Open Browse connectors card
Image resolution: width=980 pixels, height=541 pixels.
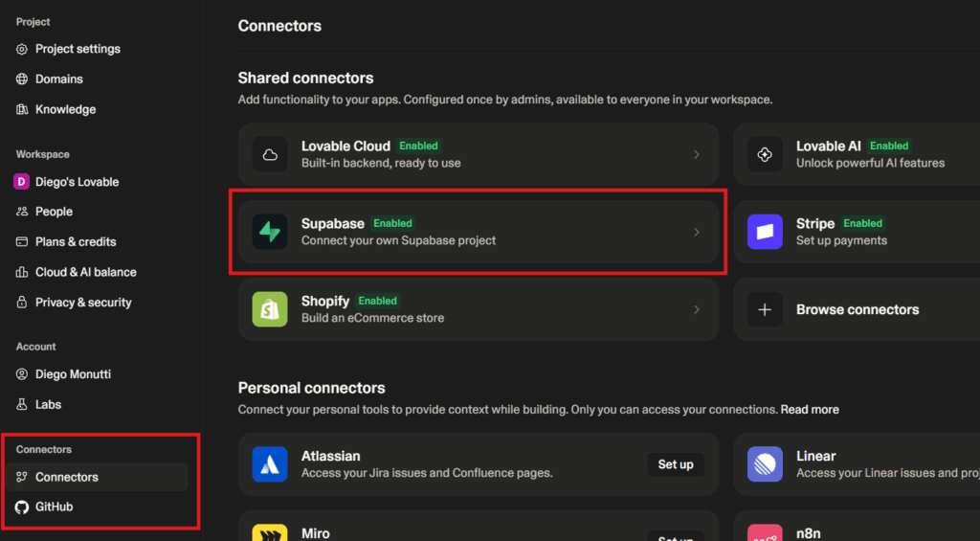(857, 309)
